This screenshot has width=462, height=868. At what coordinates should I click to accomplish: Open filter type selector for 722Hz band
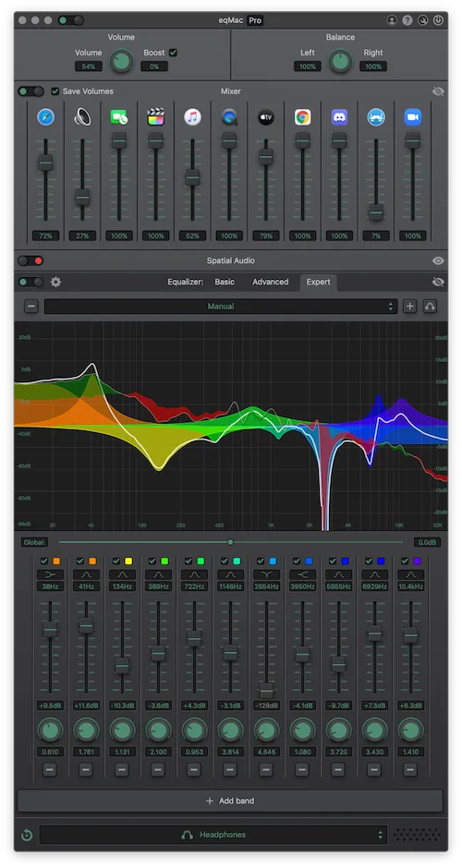(194, 574)
